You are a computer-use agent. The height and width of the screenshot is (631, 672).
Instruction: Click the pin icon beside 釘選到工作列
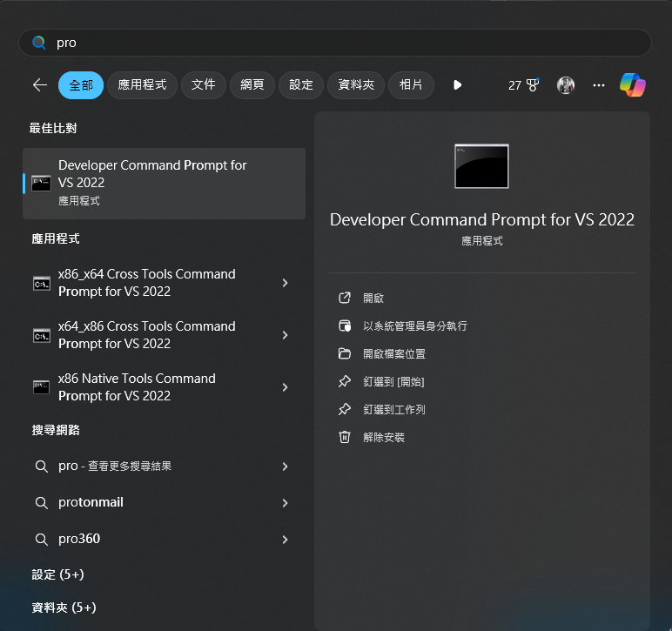tap(345, 409)
